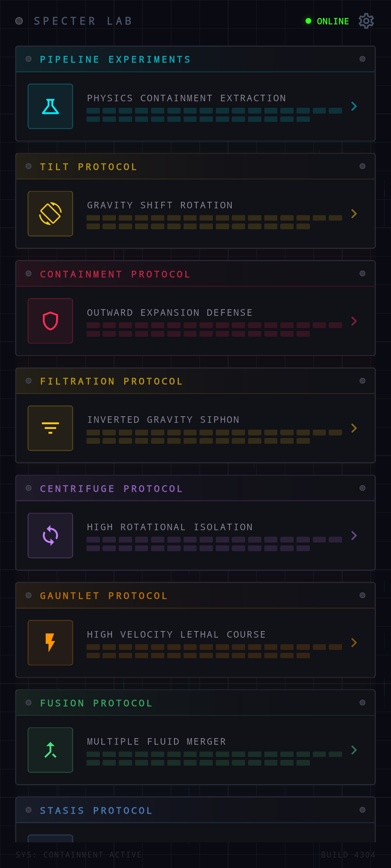
Task: Select the lightning bolt icon in Gauntlet Protocol
Action: pyautogui.click(x=50, y=643)
